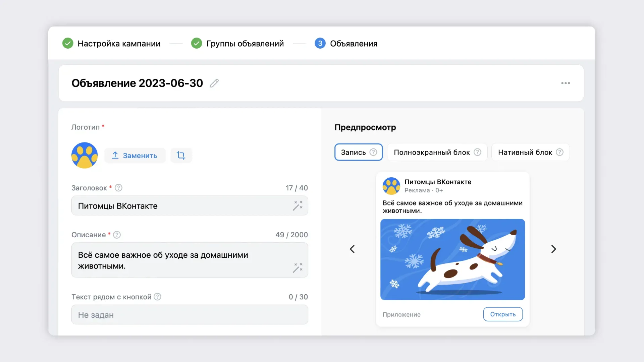Click the Открыть button in the preview
Viewport: 644px width, 362px height.
[503, 314]
